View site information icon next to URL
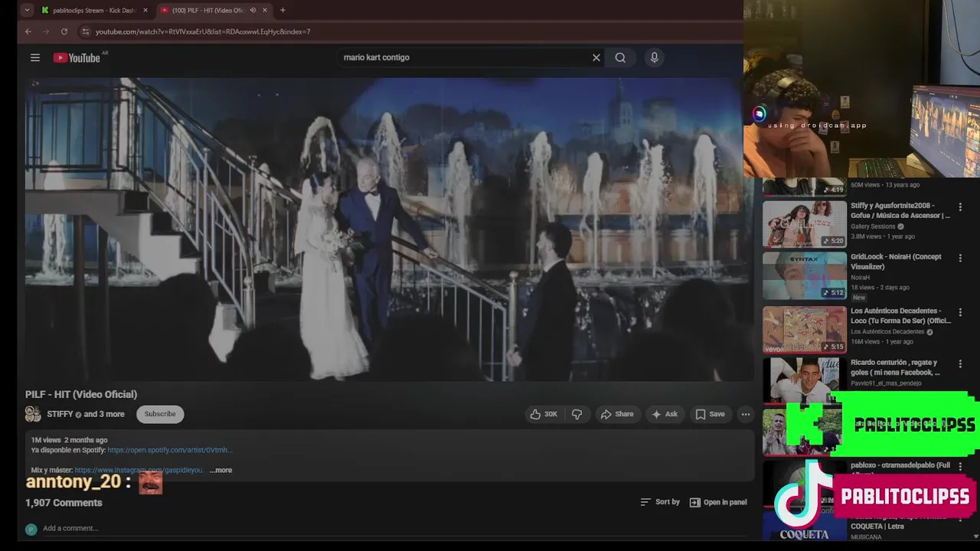 click(x=86, y=31)
